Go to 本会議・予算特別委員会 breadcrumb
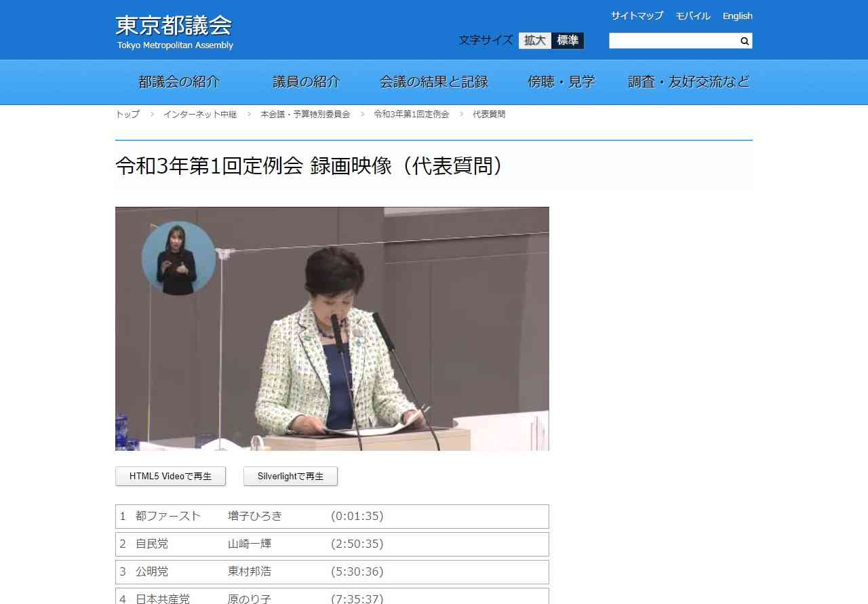868x604 pixels. (x=305, y=115)
